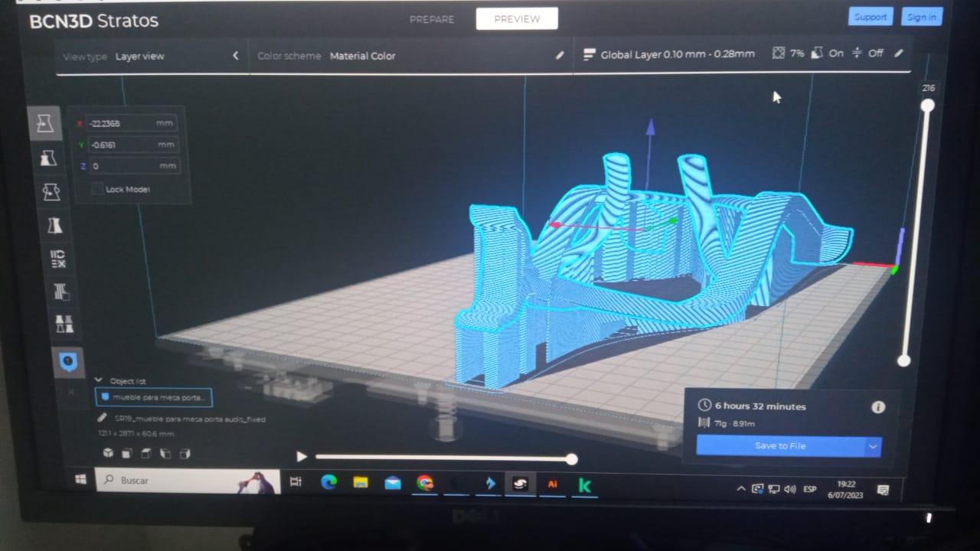The image size is (980, 551).
Task: Collapse the Object list section
Action: pyautogui.click(x=99, y=380)
